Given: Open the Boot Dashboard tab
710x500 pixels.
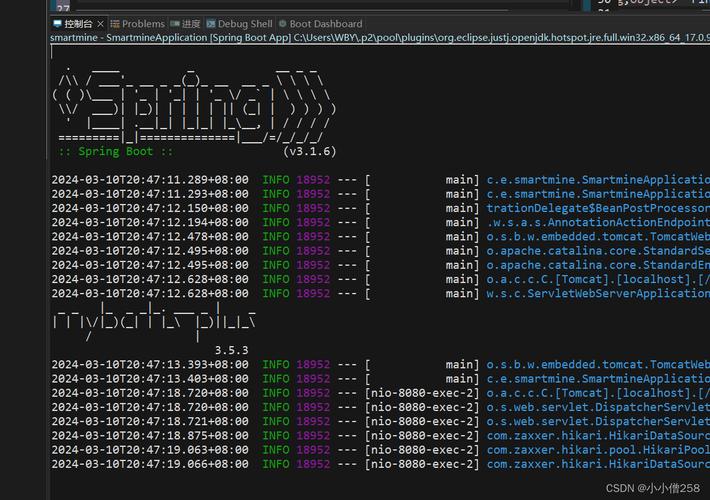Looking at the screenshot, I should click(x=321, y=24).
